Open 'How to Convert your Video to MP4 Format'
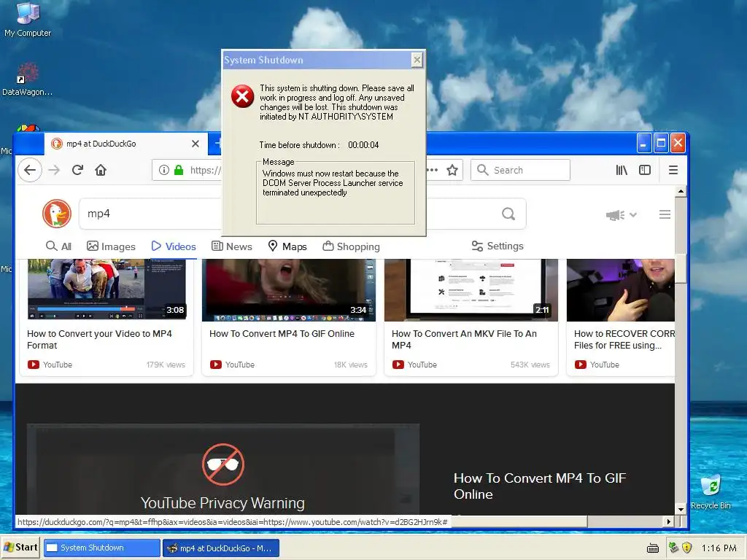Viewport: 747px width, 560px height. pyautogui.click(x=99, y=340)
